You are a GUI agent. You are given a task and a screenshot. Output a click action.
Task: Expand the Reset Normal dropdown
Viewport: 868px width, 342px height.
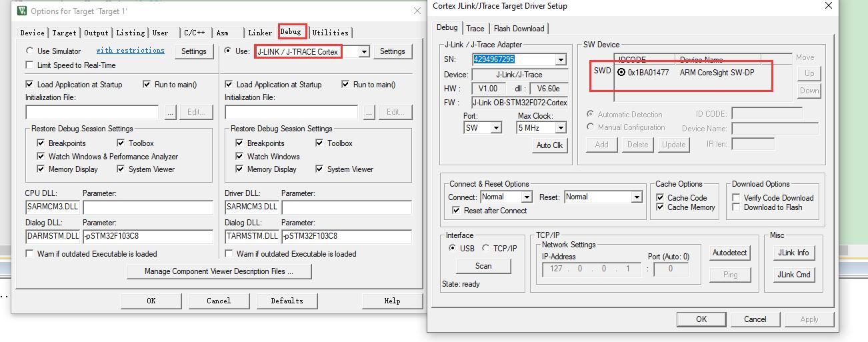637,197
